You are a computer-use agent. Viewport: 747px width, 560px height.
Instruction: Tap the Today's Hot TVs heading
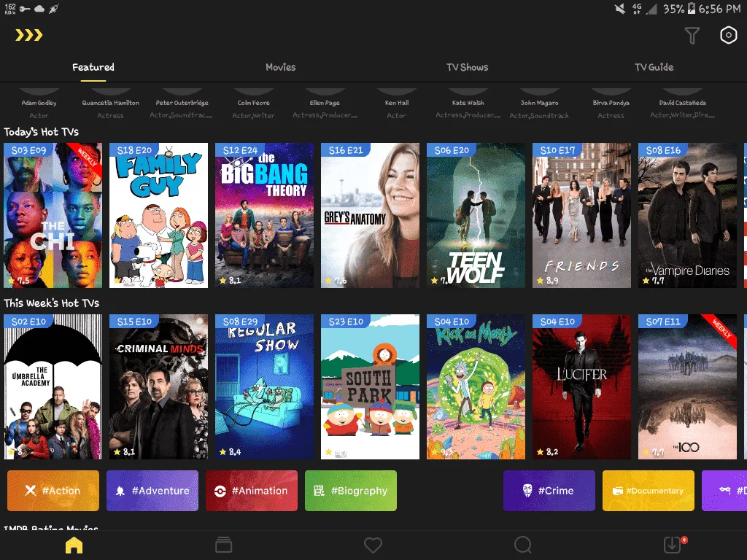click(41, 132)
